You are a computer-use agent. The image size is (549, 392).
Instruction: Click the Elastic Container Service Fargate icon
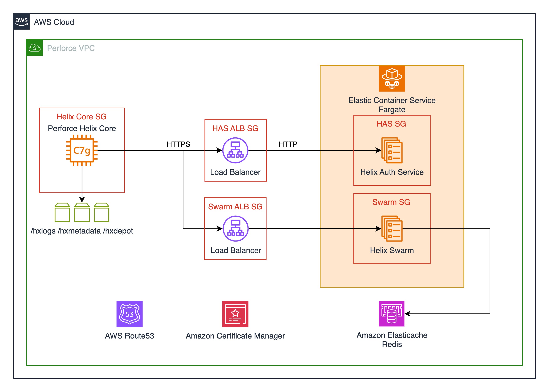(392, 78)
